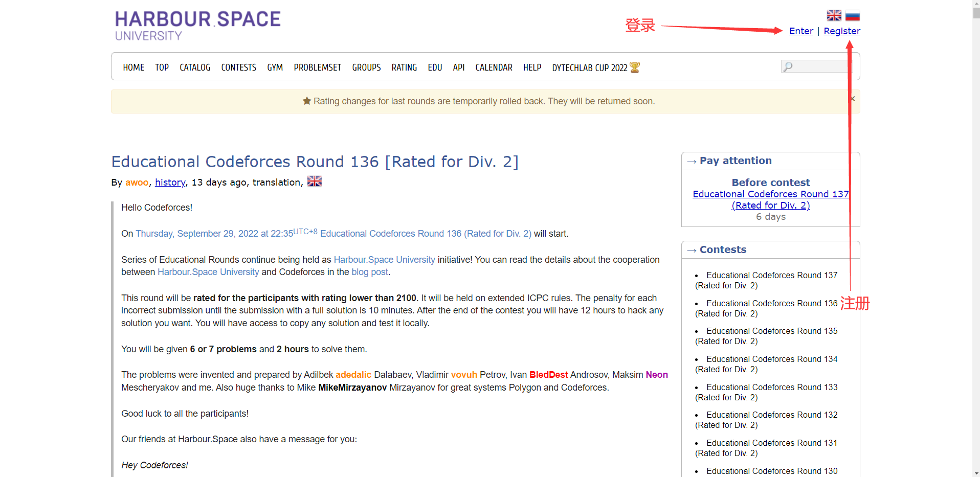
Task: Open the blog post link
Action: click(370, 272)
